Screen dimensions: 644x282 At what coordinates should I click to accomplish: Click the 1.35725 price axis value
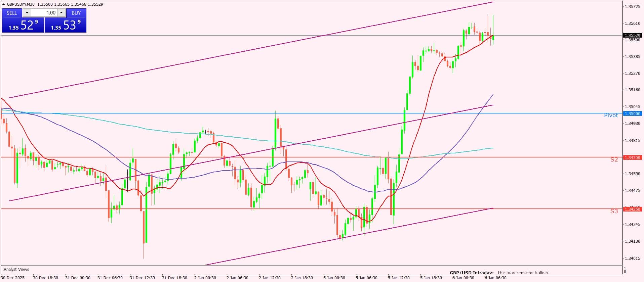pyautogui.click(x=632, y=6)
